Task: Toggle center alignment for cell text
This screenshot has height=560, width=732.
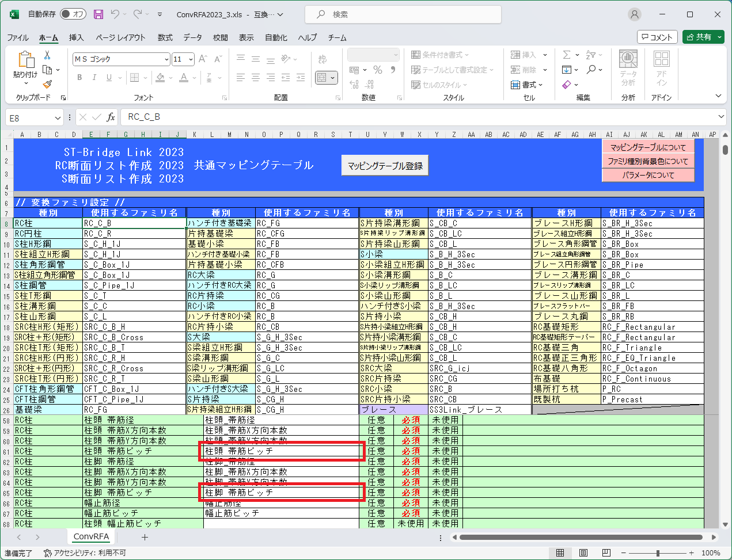Action: click(x=256, y=78)
